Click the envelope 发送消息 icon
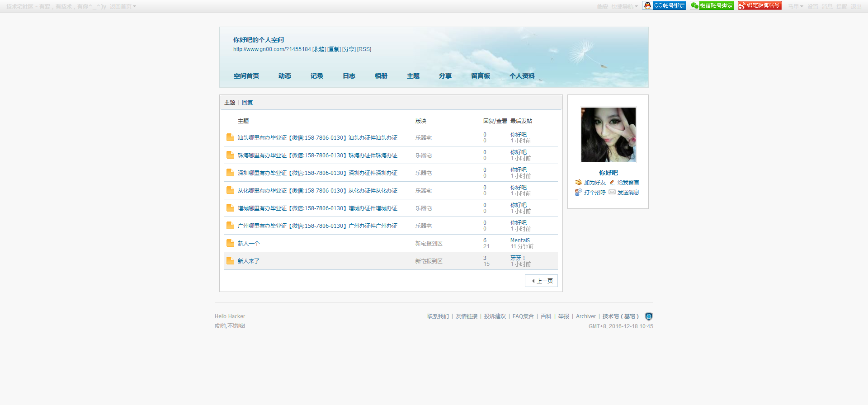 pos(612,193)
